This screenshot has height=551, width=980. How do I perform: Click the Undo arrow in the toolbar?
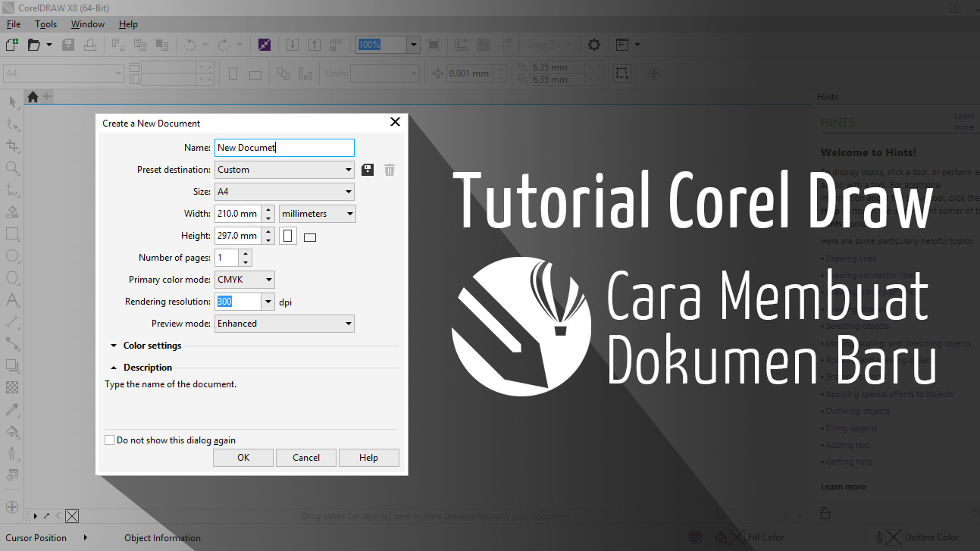point(189,45)
